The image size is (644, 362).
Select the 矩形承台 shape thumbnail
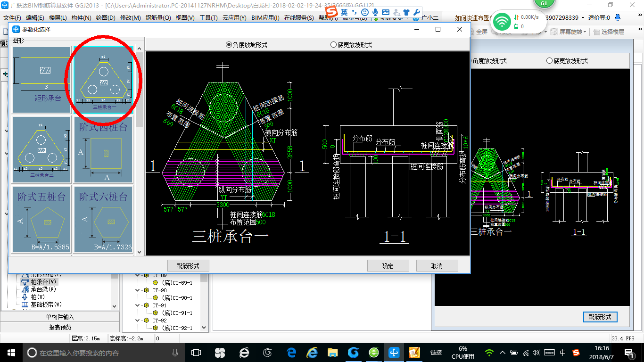41,79
